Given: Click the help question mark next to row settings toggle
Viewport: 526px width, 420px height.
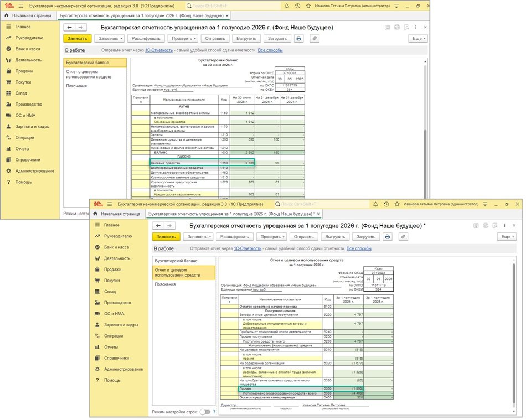Looking at the screenshot, I should [x=214, y=412].
